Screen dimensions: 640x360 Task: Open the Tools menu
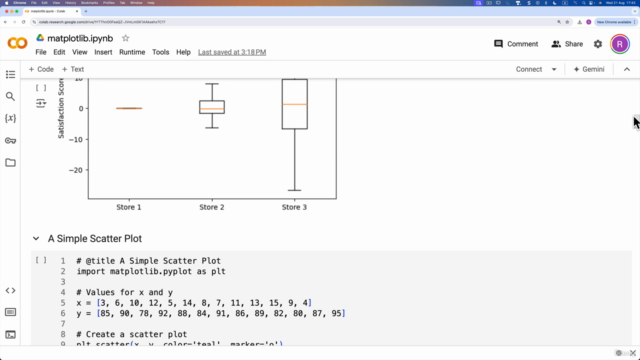(160, 52)
